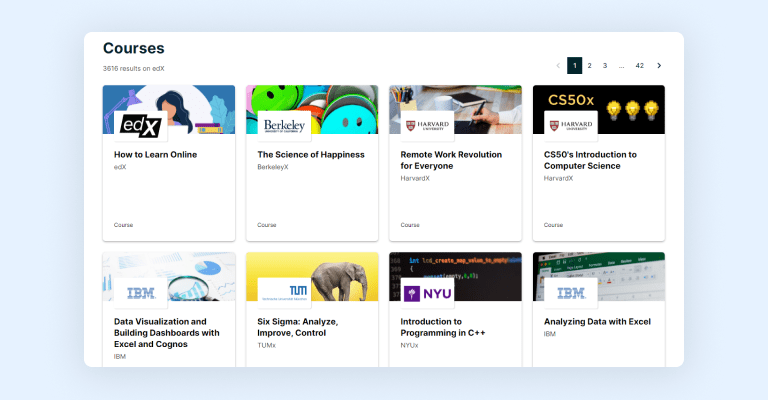Image resolution: width=768 pixels, height=400 pixels.
Task: Go to results page 2
Action: coord(589,66)
